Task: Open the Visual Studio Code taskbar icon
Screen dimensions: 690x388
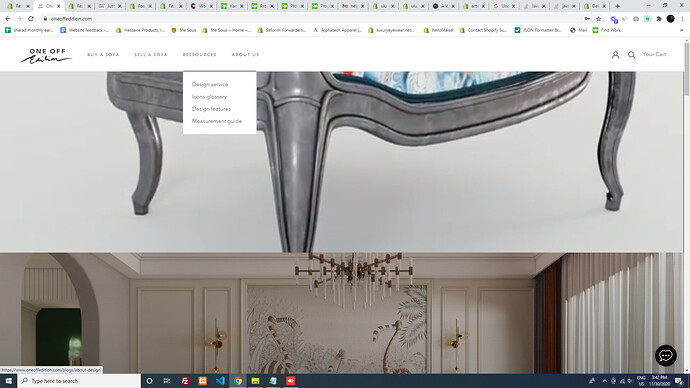Action: (220, 381)
